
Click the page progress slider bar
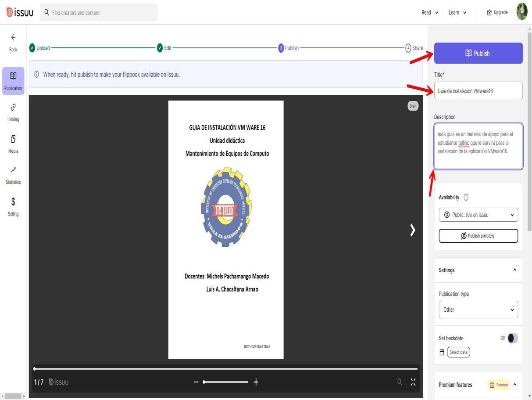(226, 369)
